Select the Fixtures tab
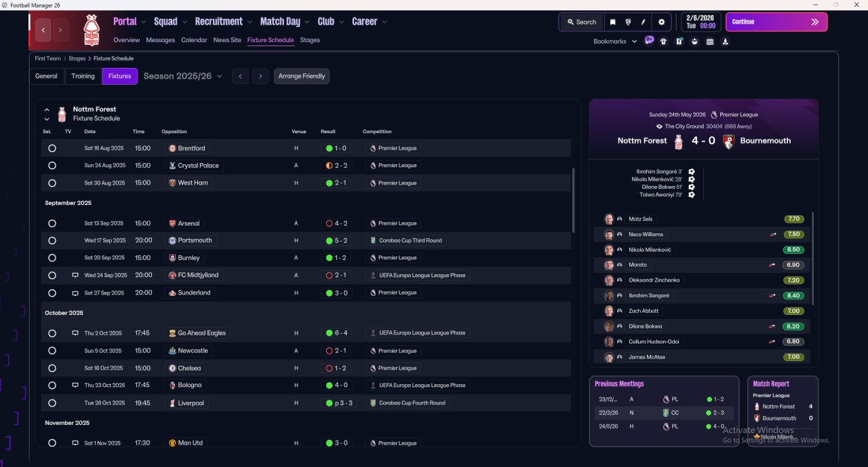This screenshot has width=868, height=467. [x=119, y=76]
